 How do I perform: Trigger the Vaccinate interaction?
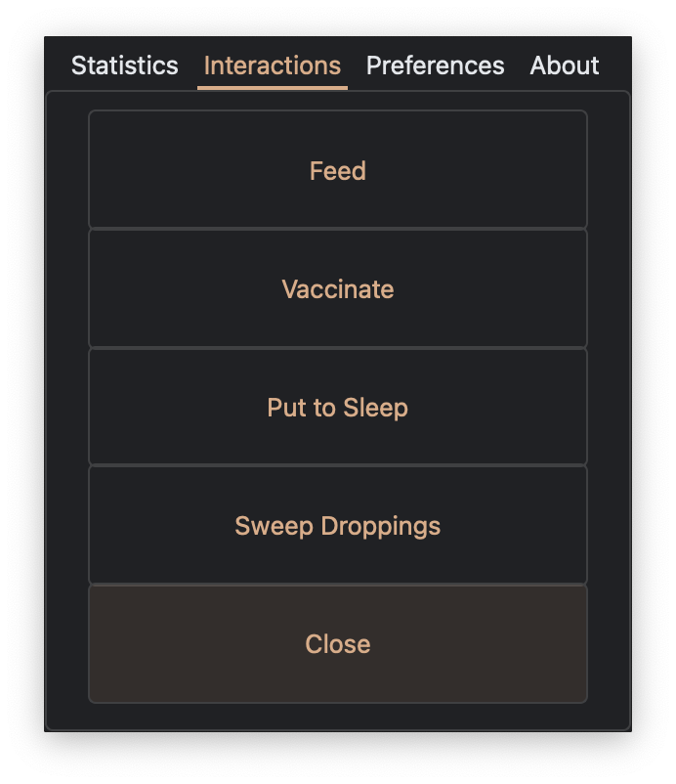click(x=338, y=288)
